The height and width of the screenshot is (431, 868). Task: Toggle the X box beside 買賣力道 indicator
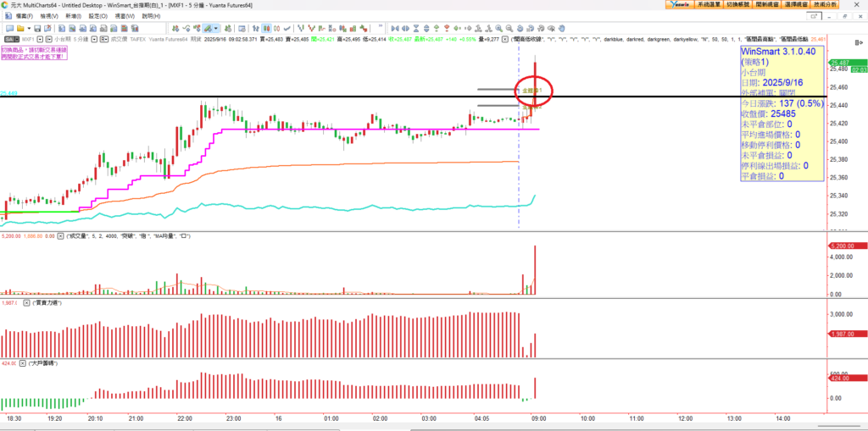point(26,302)
